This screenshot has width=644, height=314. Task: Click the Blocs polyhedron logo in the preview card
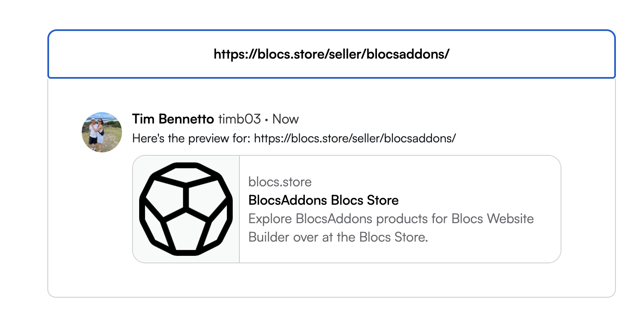pos(186,209)
